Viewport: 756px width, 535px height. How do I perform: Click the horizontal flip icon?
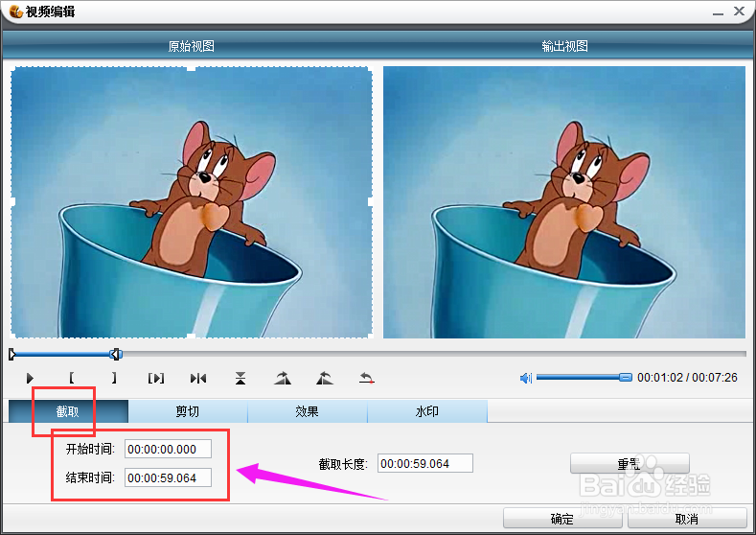click(198, 378)
